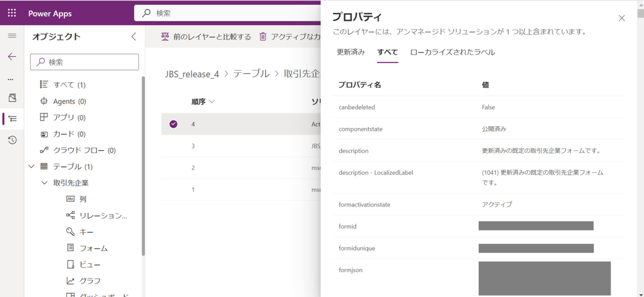The width and height of the screenshot is (644, 297).
Task: Click the アクティブ value
Action: pyautogui.click(x=497, y=204)
